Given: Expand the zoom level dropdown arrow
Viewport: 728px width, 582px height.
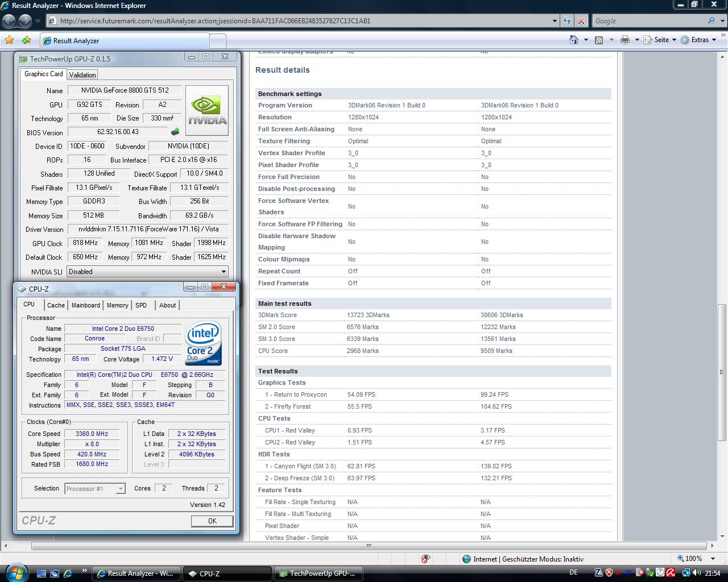Looking at the screenshot, I should pyautogui.click(x=713, y=559).
